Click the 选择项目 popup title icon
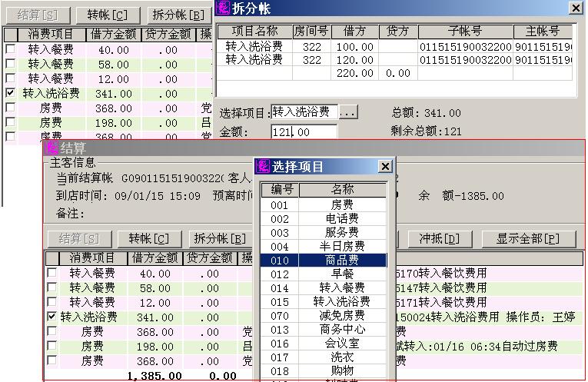 coord(263,167)
